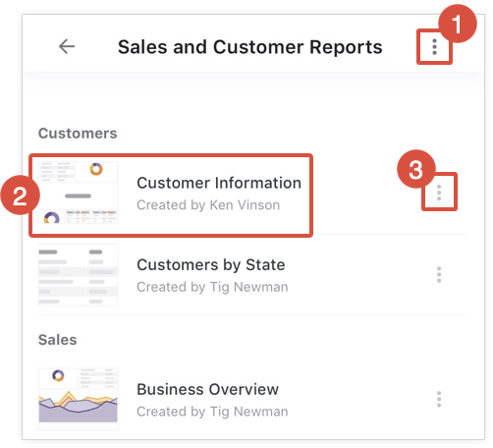Click the red badge numbered 3
The height and width of the screenshot is (448, 493).
pos(416,169)
